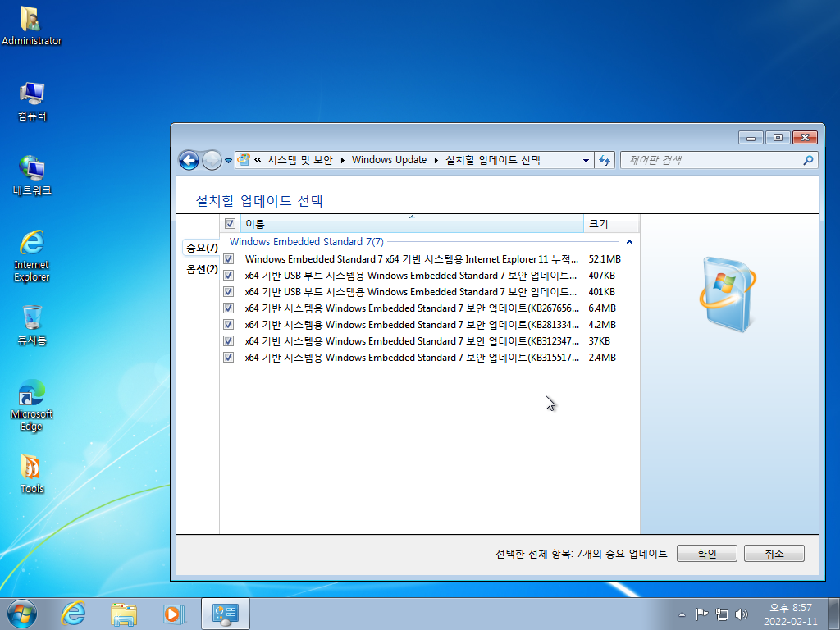Open the recent pages dropdown arrow
This screenshot has height=630, width=840.
[x=228, y=161]
